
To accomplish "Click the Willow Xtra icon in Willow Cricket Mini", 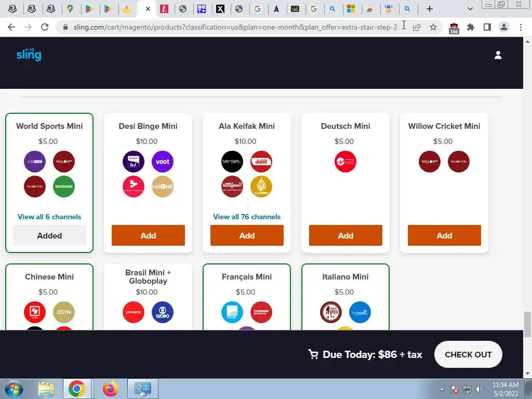I will 459,162.
